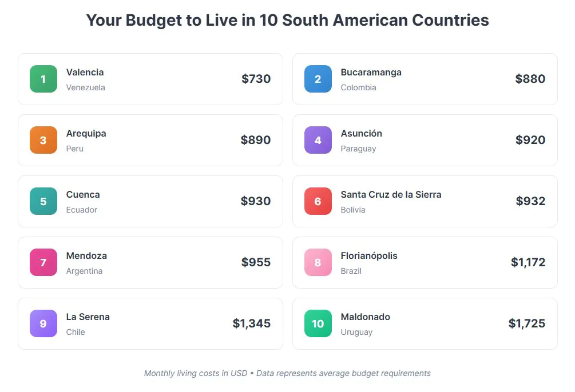
Task: Click the teal number 5 rank badge
Action: pyautogui.click(x=43, y=201)
